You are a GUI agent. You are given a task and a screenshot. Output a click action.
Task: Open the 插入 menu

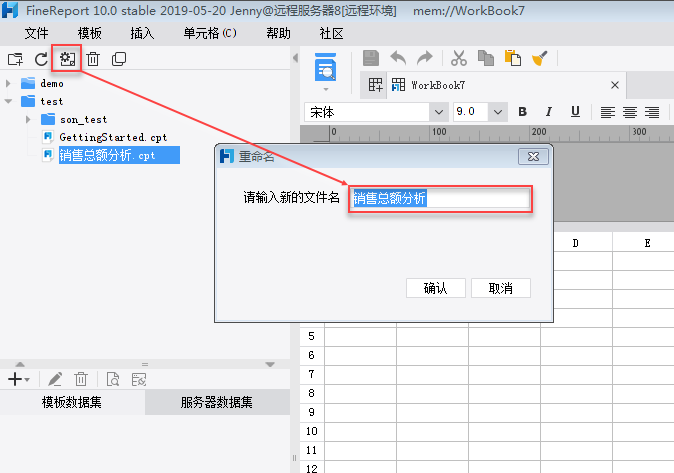pos(142,34)
